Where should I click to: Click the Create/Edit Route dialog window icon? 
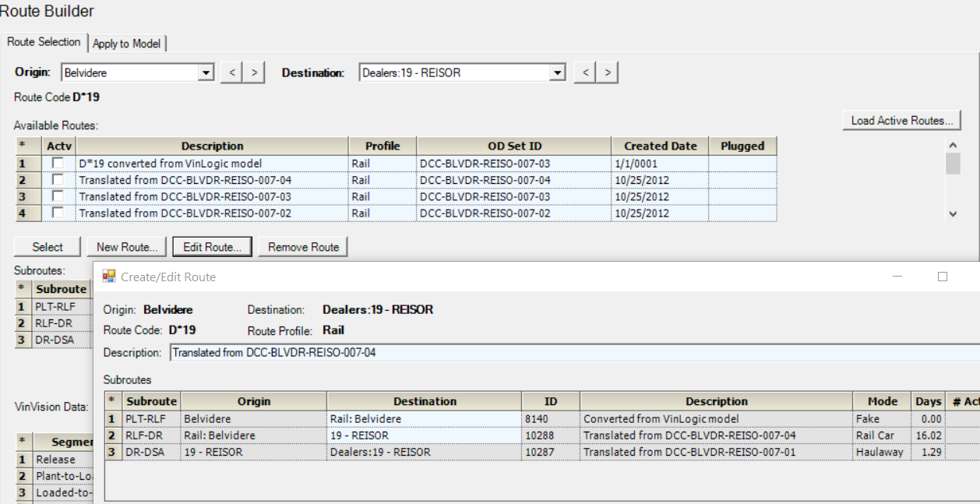[x=109, y=277]
